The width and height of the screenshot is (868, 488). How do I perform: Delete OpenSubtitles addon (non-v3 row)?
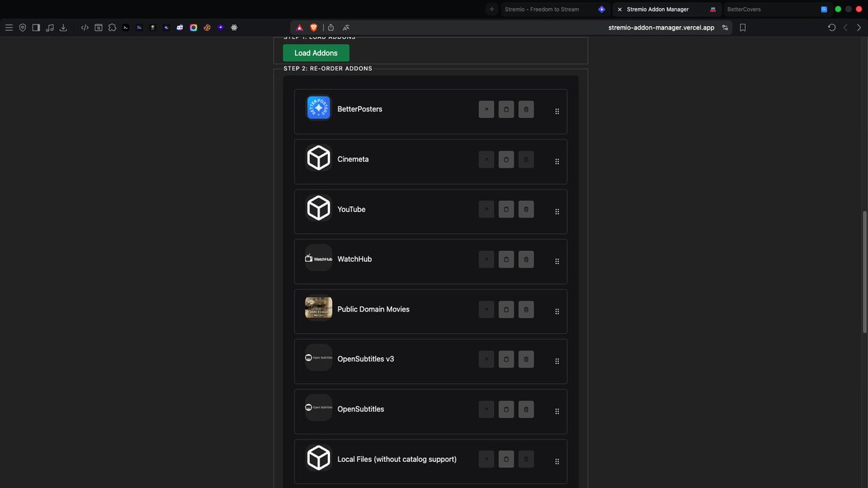click(x=526, y=409)
